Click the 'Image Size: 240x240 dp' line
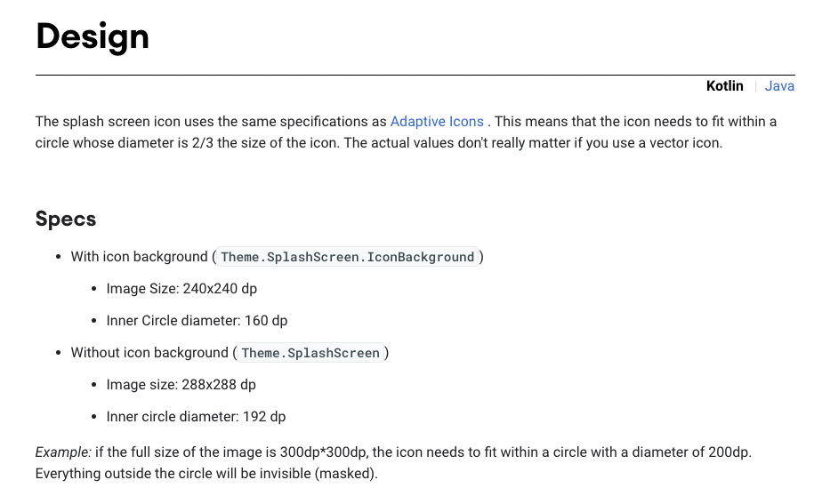This screenshot has height=504, width=814. click(181, 289)
